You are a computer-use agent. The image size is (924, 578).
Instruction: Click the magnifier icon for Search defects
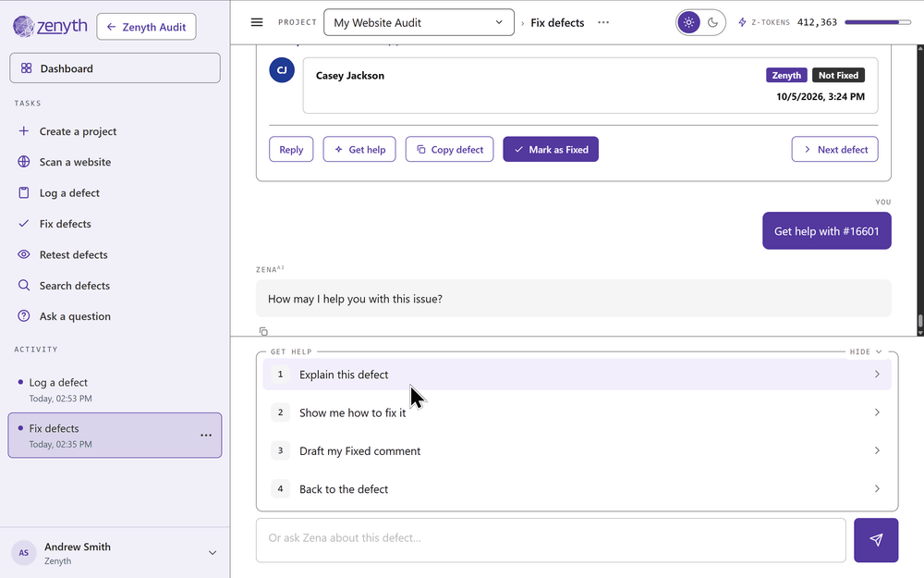(24, 286)
